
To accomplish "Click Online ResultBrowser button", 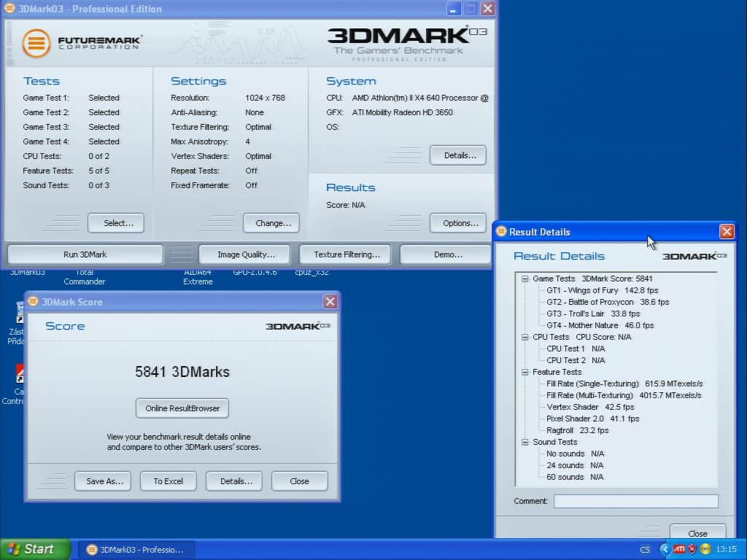I will [x=182, y=408].
